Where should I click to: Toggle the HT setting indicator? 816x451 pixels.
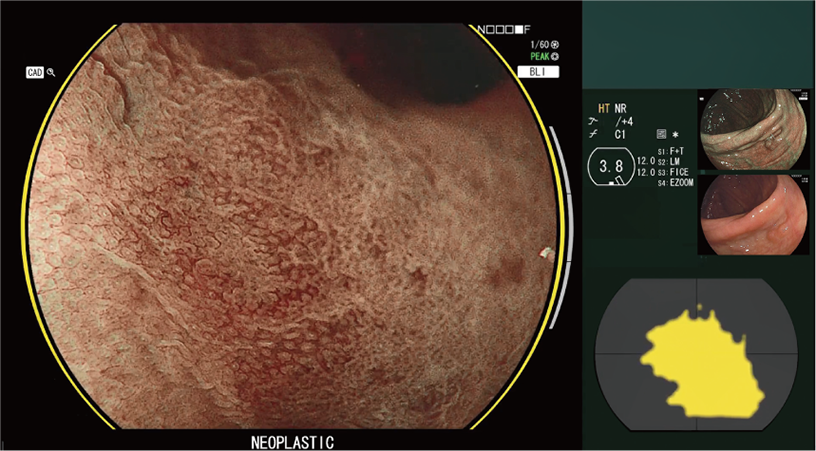coord(604,106)
